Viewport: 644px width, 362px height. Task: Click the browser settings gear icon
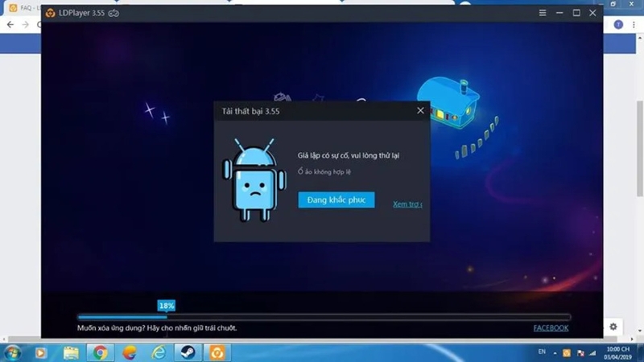613,327
